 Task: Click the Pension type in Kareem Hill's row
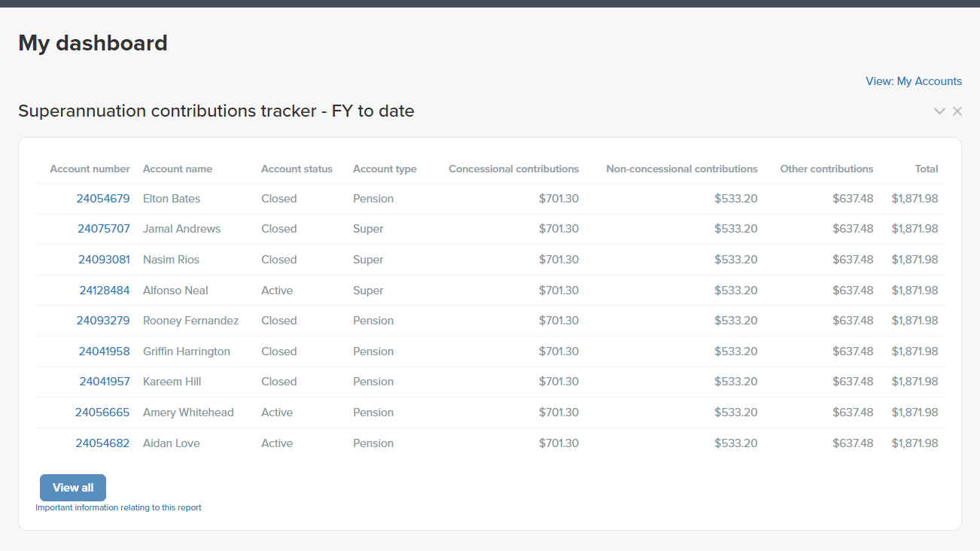coord(373,382)
